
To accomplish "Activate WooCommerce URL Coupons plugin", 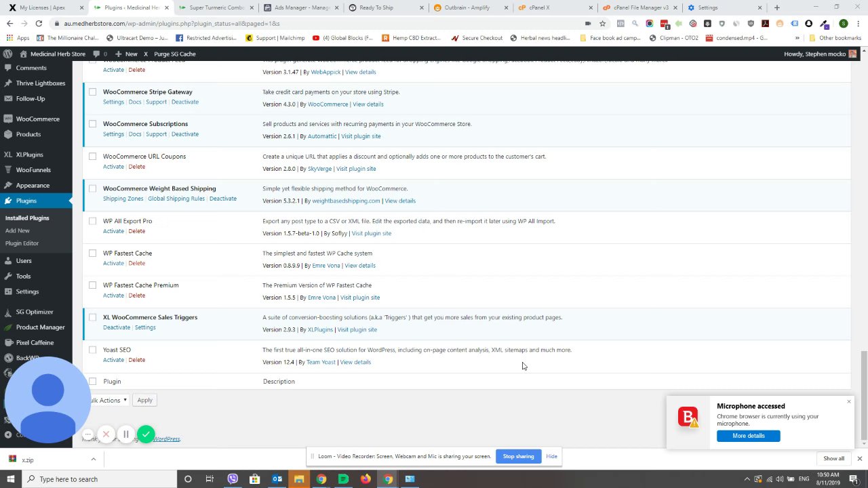I will [x=113, y=167].
